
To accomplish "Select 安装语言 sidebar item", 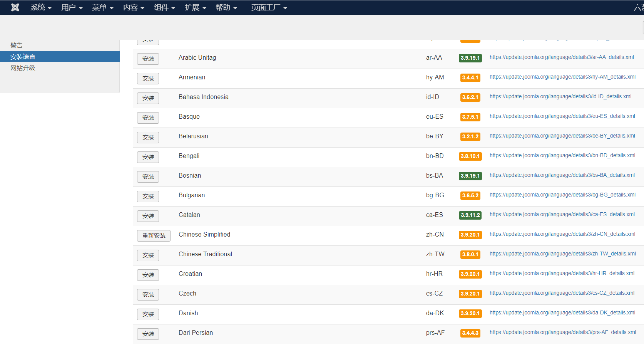I will point(23,57).
